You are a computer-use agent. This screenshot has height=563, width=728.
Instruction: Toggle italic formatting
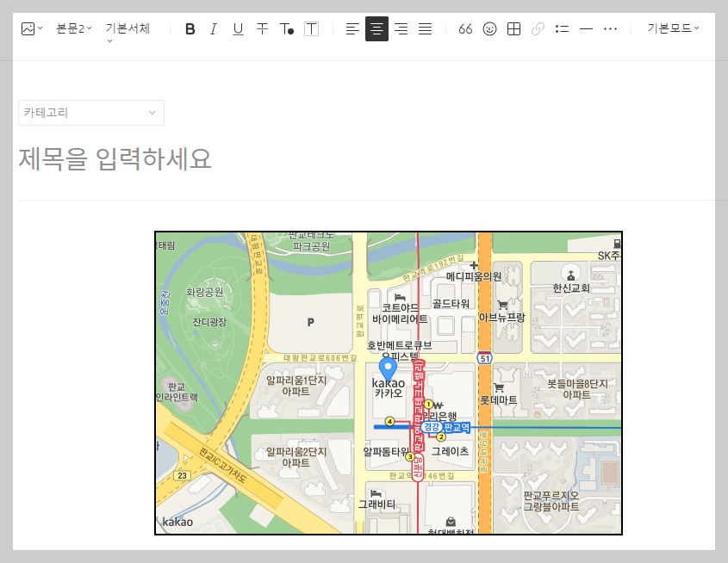coord(214,29)
